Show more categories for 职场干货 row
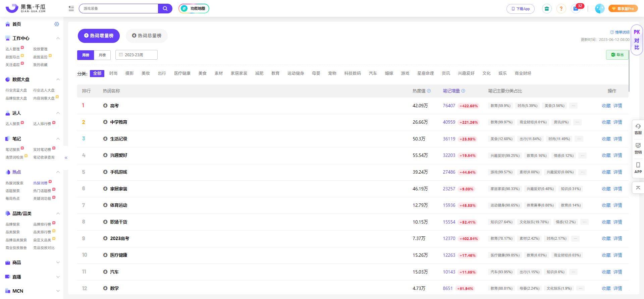The image size is (644, 299). [585, 222]
